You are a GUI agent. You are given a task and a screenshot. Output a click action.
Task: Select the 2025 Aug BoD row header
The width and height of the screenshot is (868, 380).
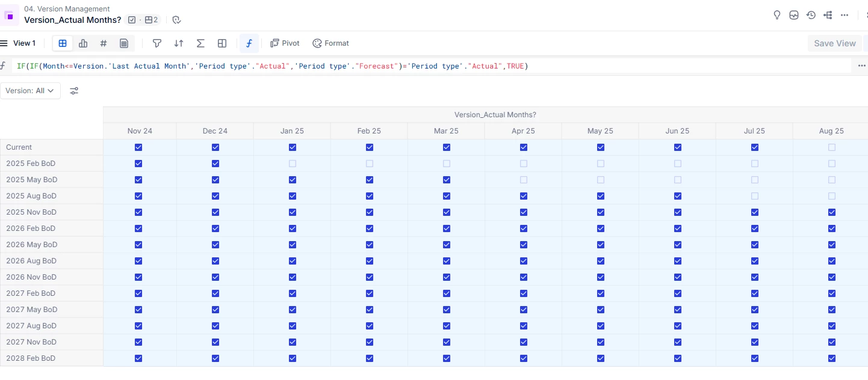point(52,196)
